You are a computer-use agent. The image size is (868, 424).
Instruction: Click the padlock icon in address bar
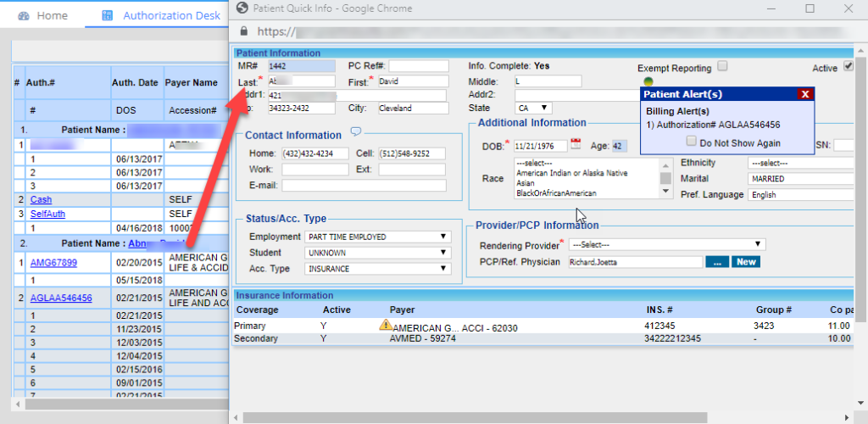pyautogui.click(x=244, y=31)
